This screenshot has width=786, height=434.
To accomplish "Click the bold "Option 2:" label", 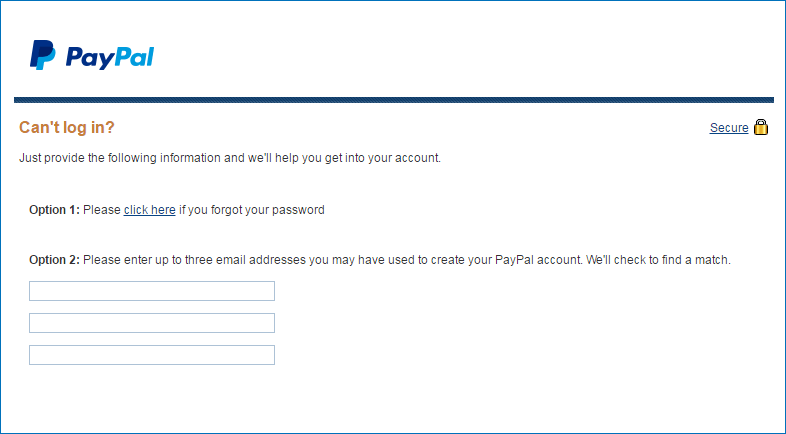I will coord(54,260).
